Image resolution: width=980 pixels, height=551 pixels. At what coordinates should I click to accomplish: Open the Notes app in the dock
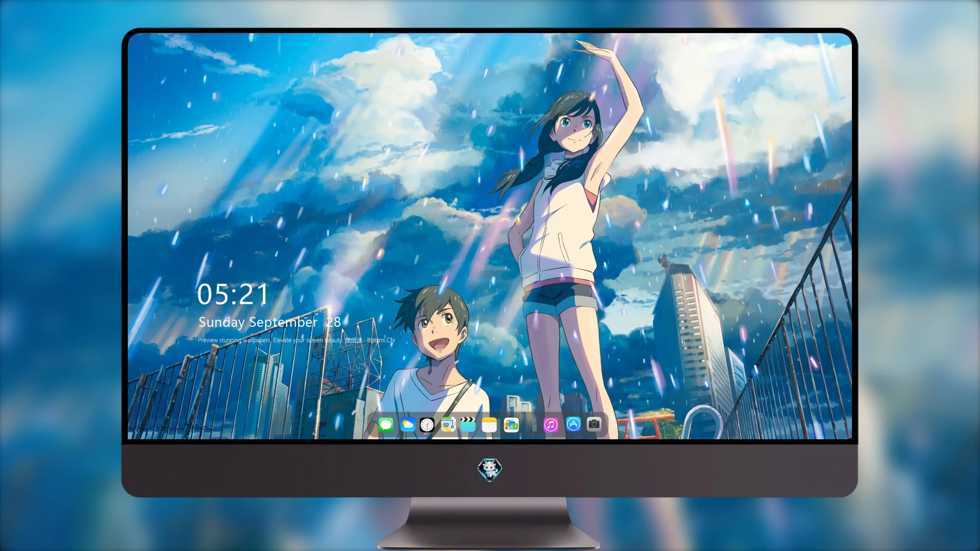coord(489,424)
